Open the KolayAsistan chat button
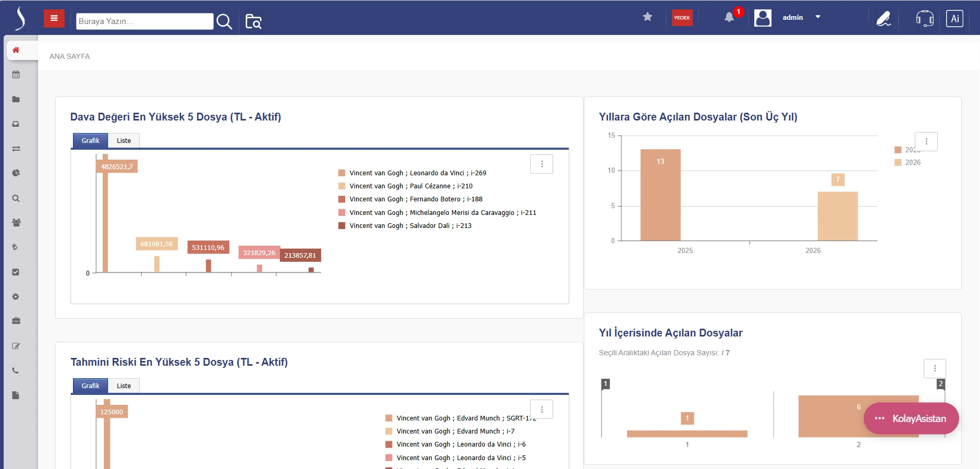Viewport: 980px width, 469px height. point(911,418)
